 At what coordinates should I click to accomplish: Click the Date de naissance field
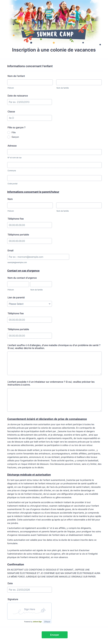pos(30,102)
